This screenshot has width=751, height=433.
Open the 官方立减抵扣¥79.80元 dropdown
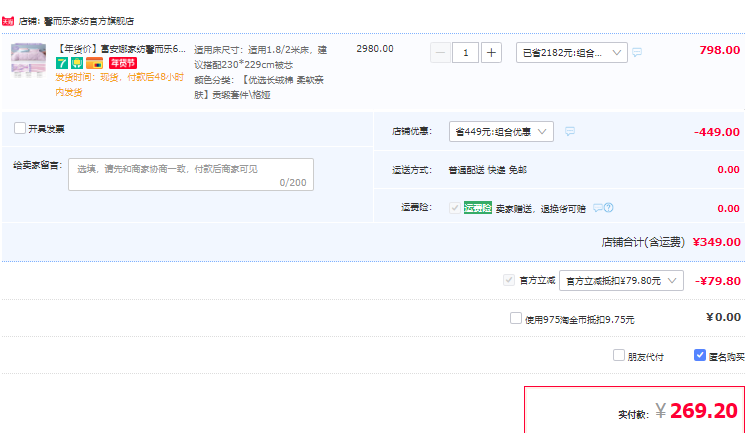point(621,281)
